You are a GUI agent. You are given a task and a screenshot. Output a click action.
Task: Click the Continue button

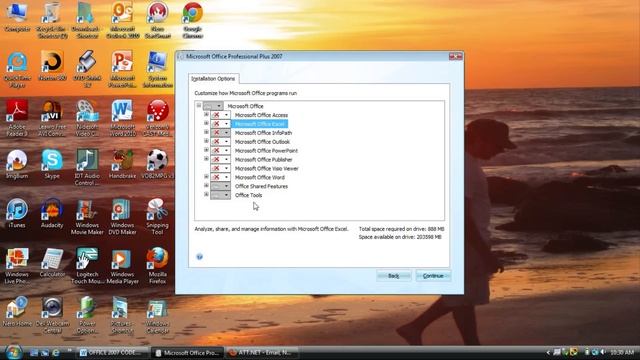[433, 276]
